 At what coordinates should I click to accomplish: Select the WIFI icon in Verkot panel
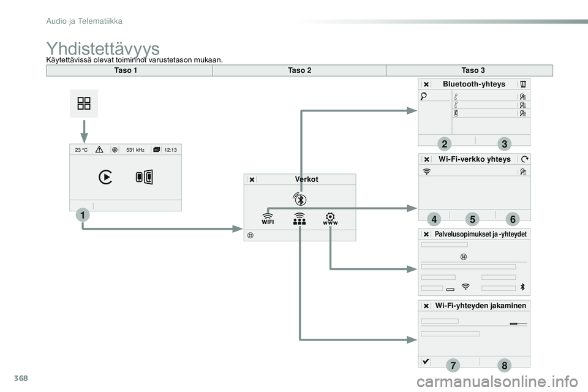click(x=268, y=219)
